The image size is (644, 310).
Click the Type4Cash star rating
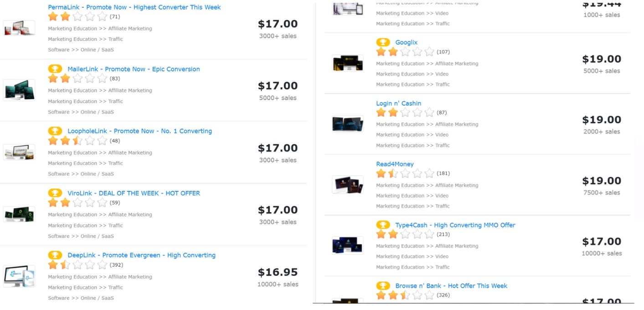tap(405, 234)
